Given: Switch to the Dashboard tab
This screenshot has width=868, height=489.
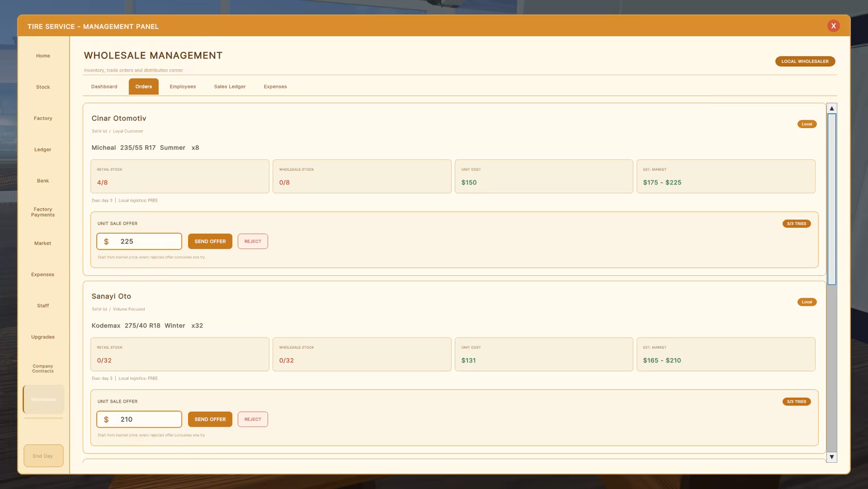Looking at the screenshot, I should pyautogui.click(x=104, y=86).
